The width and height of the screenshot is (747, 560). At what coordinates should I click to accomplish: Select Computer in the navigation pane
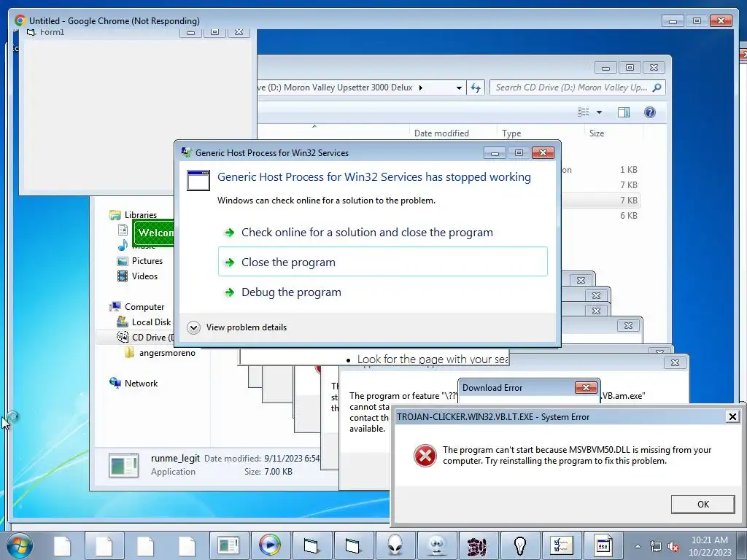click(x=144, y=307)
